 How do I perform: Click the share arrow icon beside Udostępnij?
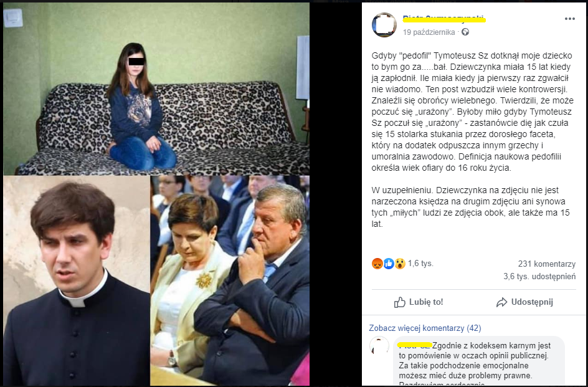tap(501, 302)
